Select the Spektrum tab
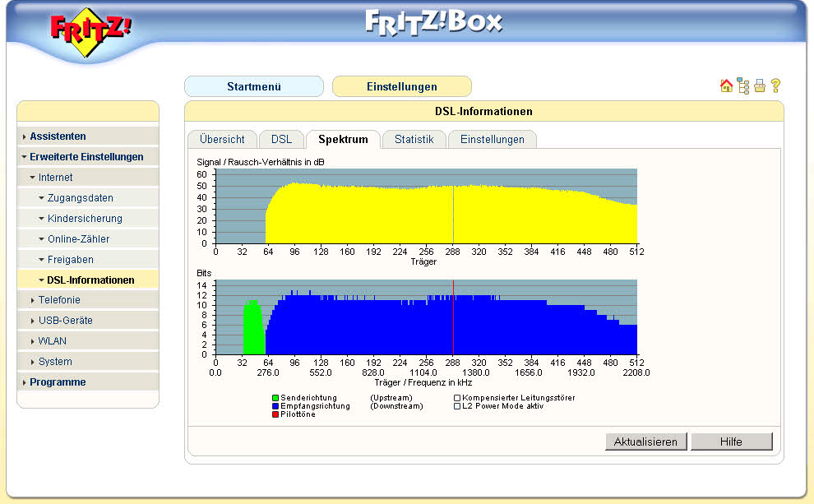Viewport: 814px width, 504px height. pos(343,139)
